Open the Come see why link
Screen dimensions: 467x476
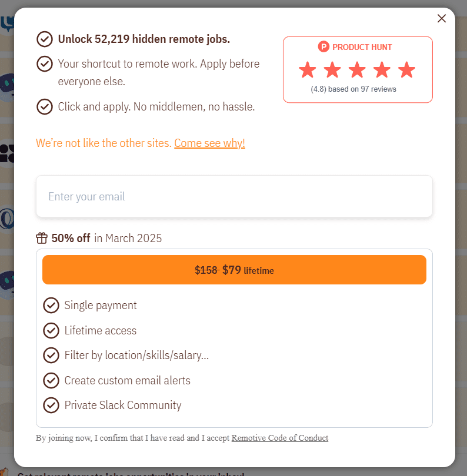coord(209,143)
